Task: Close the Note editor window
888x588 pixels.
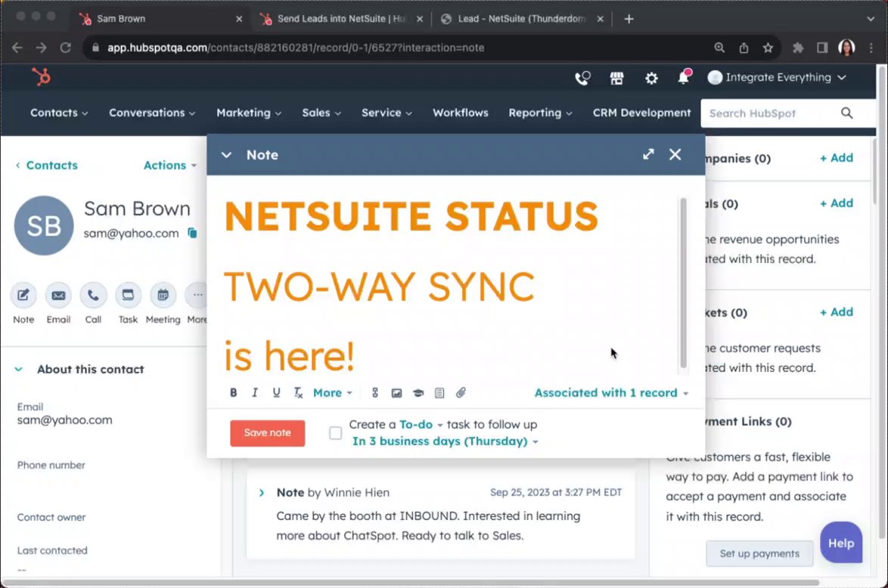Action: 675,154
